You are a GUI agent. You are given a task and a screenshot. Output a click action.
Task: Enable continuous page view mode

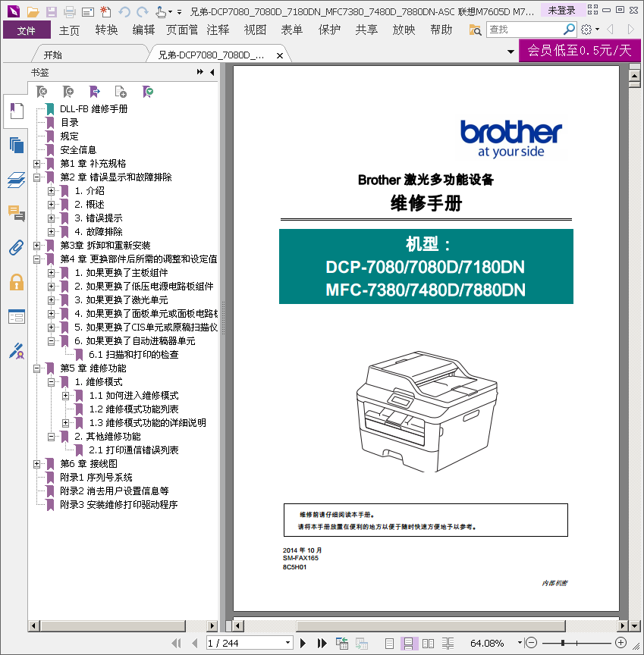[x=408, y=644]
